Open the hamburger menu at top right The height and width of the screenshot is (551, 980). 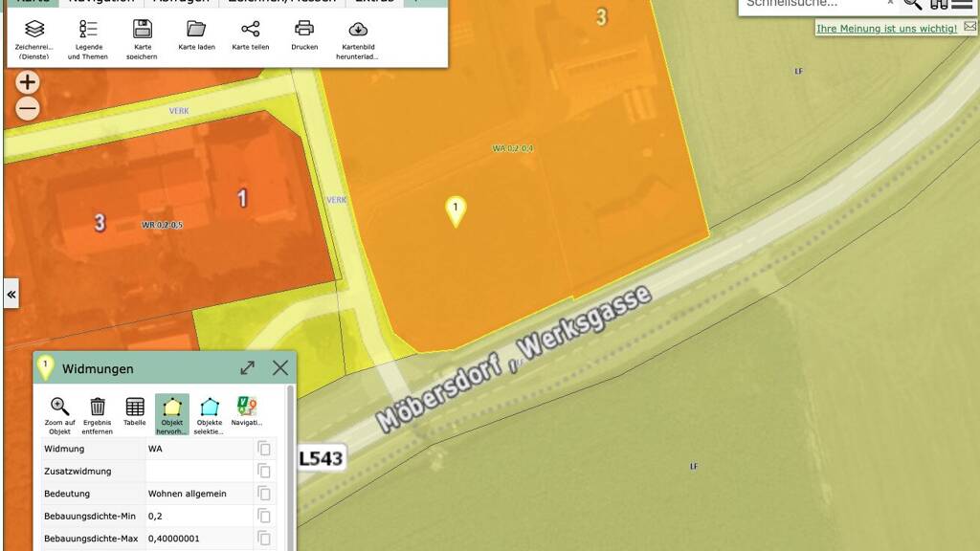tap(962, 4)
